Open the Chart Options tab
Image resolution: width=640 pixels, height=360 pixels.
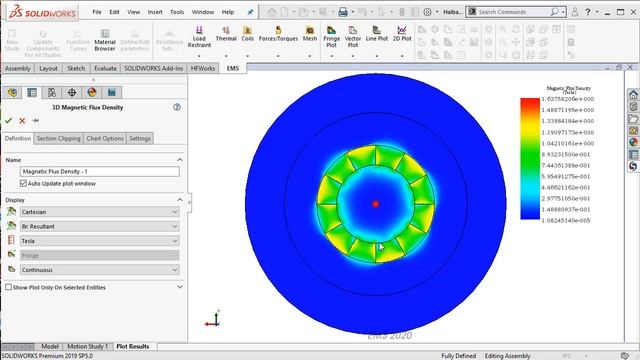coord(105,139)
